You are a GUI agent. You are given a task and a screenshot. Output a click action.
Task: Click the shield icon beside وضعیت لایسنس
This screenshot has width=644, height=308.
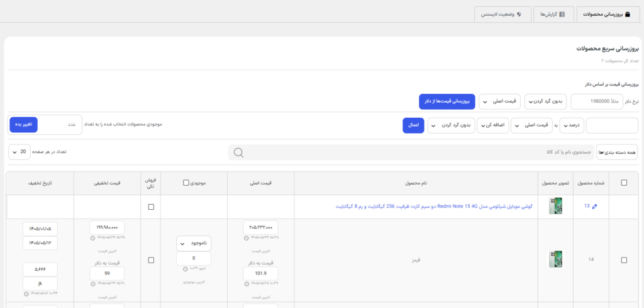click(x=519, y=14)
